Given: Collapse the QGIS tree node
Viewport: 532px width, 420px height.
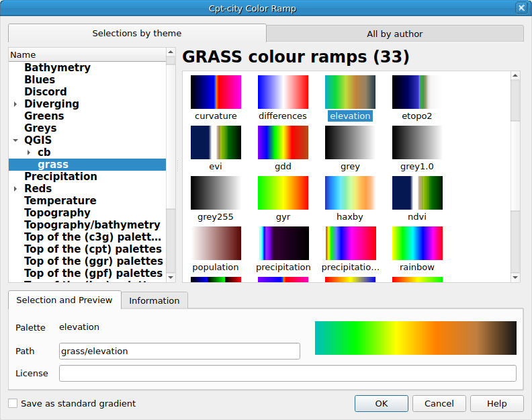Looking at the screenshot, I should 15,140.
